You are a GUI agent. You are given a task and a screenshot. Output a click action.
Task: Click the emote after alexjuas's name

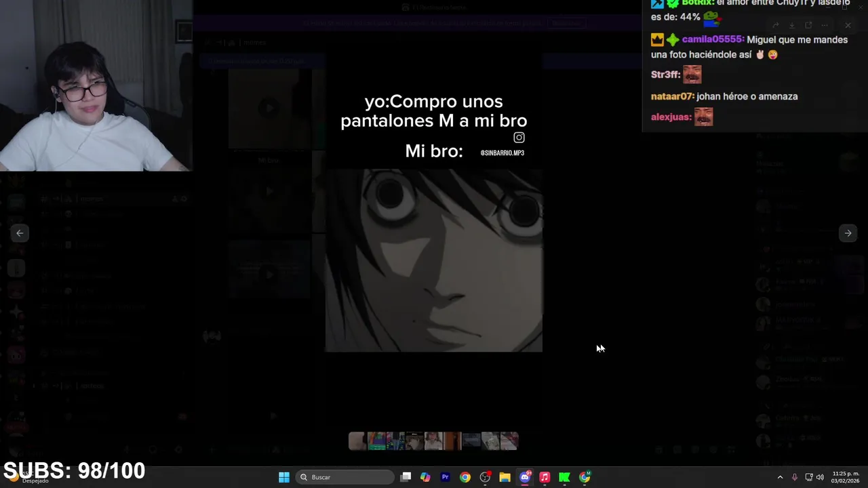point(703,117)
